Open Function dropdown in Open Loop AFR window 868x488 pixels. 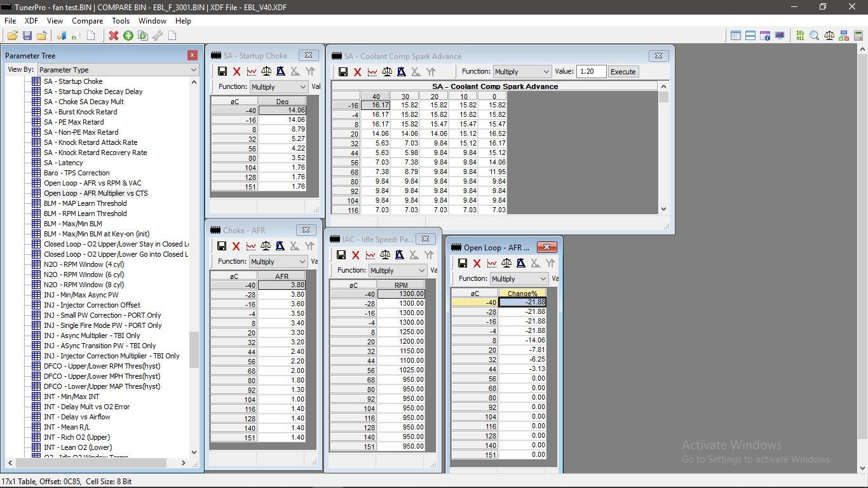pos(519,279)
